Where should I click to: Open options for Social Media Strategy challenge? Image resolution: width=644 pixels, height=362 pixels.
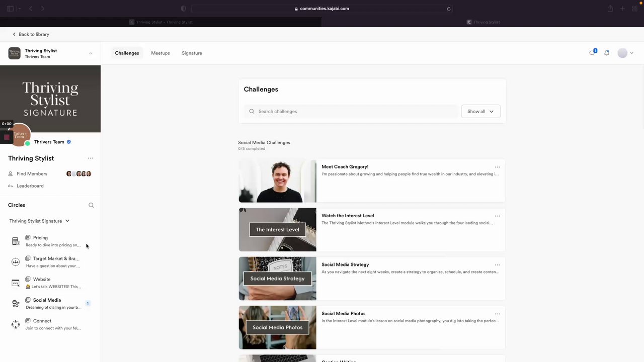497,265
